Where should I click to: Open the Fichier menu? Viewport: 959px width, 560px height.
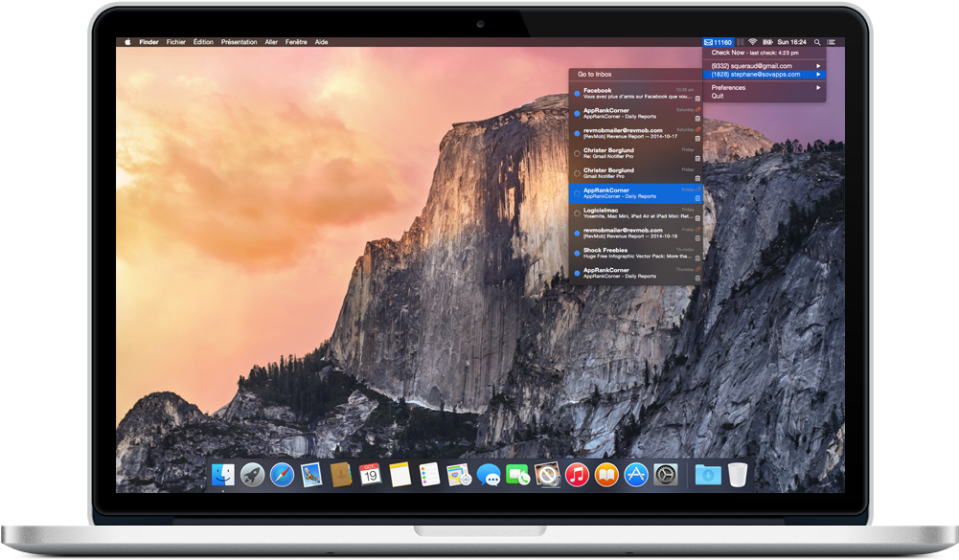click(x=176, y=42)
